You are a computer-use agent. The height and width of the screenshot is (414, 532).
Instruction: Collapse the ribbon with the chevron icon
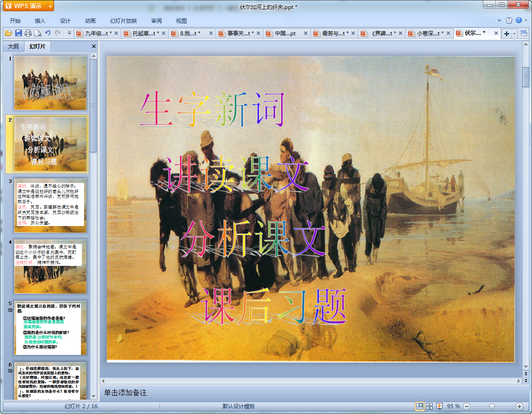(x=499, y=21)
